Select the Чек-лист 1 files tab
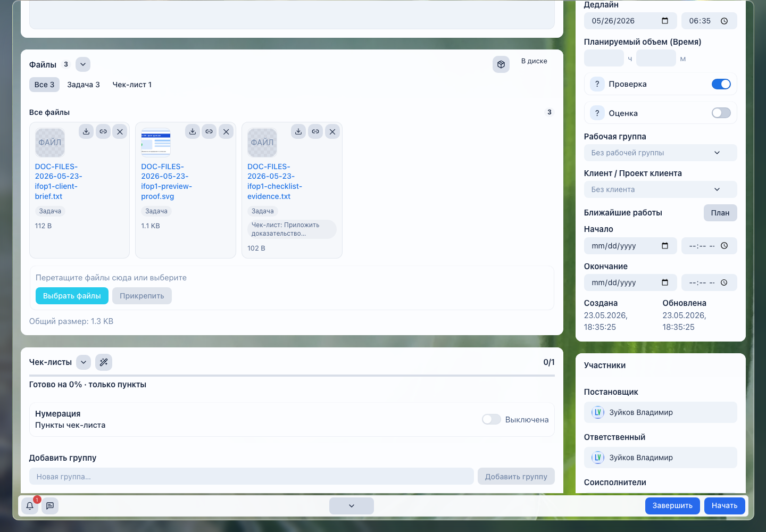This screenshot has width=766, height=532. click(x=132, y=85)
